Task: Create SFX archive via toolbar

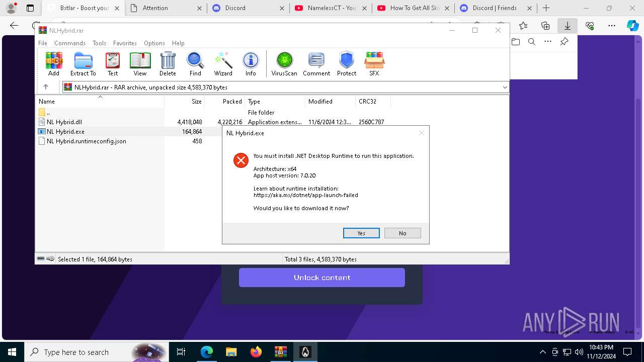Action: tap(374, 64)
